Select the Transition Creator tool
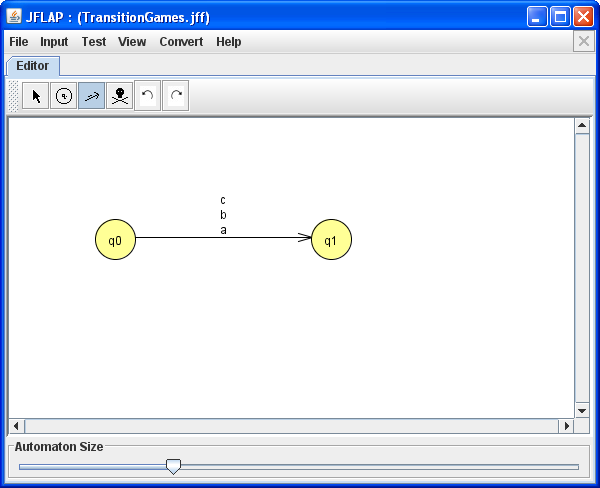 point(91,96)
